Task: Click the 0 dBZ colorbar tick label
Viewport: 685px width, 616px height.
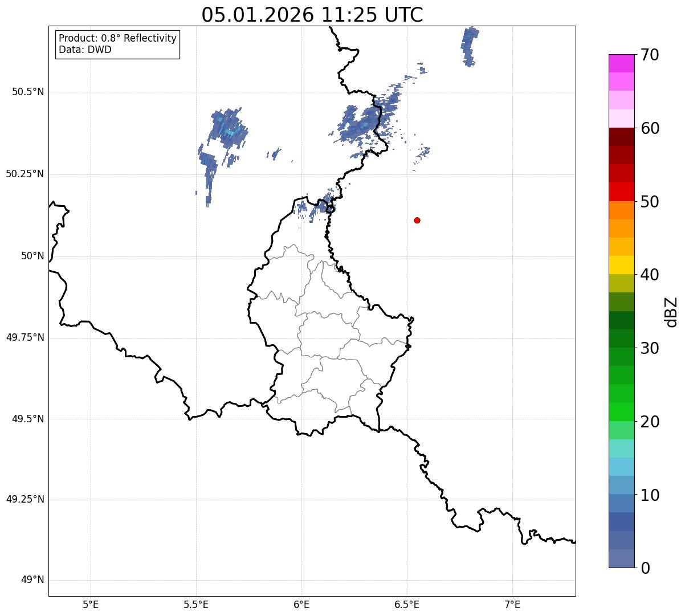Action: click(x=645, y=568)
